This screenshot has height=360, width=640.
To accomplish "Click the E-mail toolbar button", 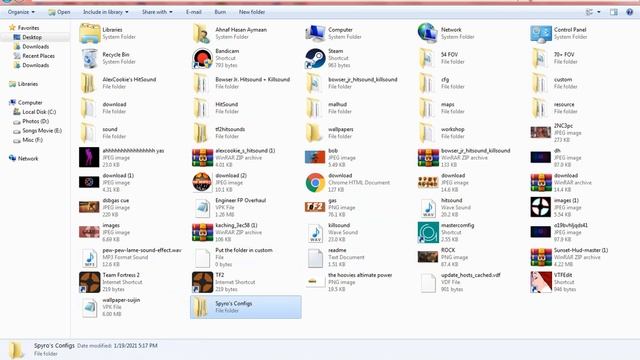I will click(x=193, y=12).
